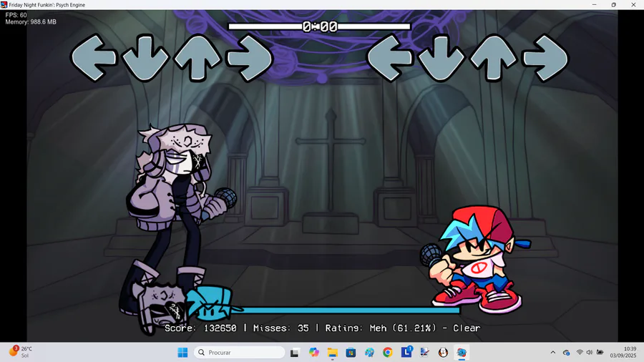This screenshot has height=362, width=644.
Task: Click Boyfriend's health icon on the health bar
Action: [x=210, y=304]
